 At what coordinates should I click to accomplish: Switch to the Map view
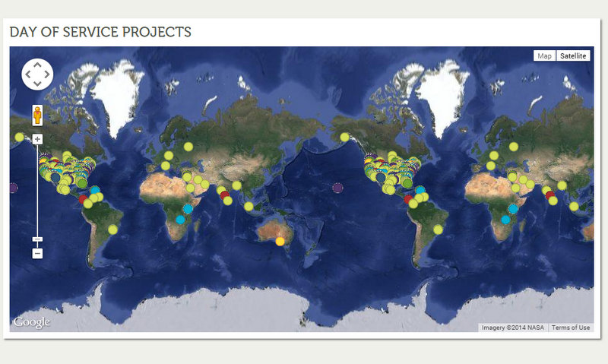(x=544, y=55)
